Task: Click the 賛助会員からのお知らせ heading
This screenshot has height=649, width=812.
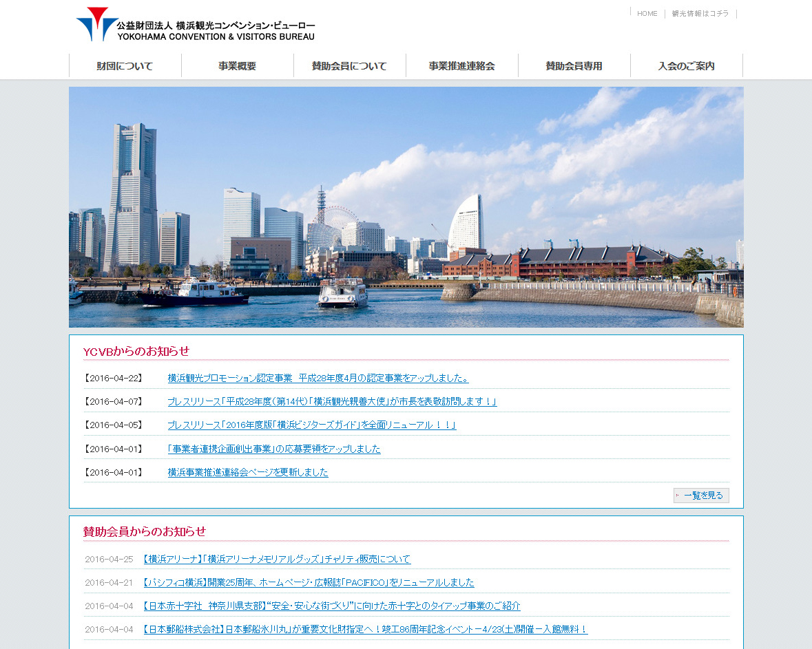Action: click(x=145, y=531)
